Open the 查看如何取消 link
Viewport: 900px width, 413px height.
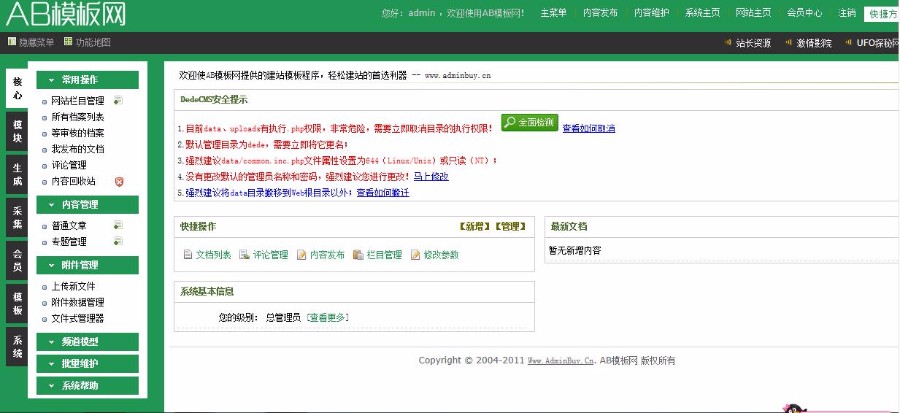[588, 128]
